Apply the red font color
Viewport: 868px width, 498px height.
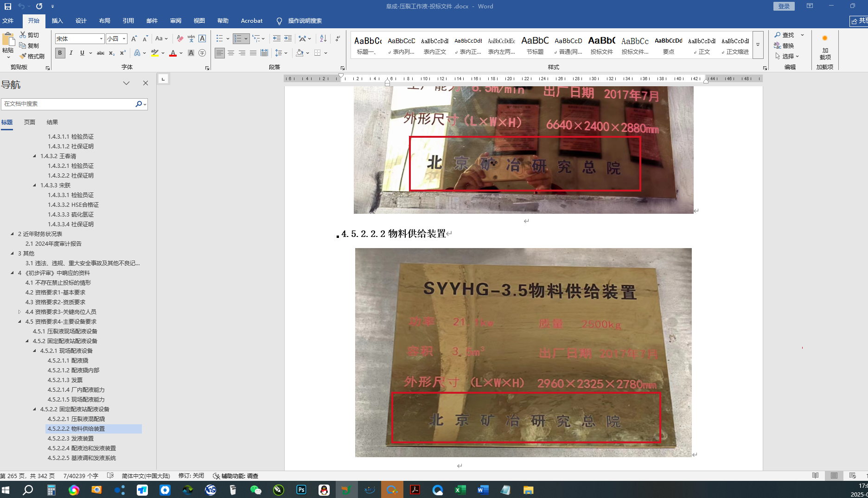[x=173, y=53]
